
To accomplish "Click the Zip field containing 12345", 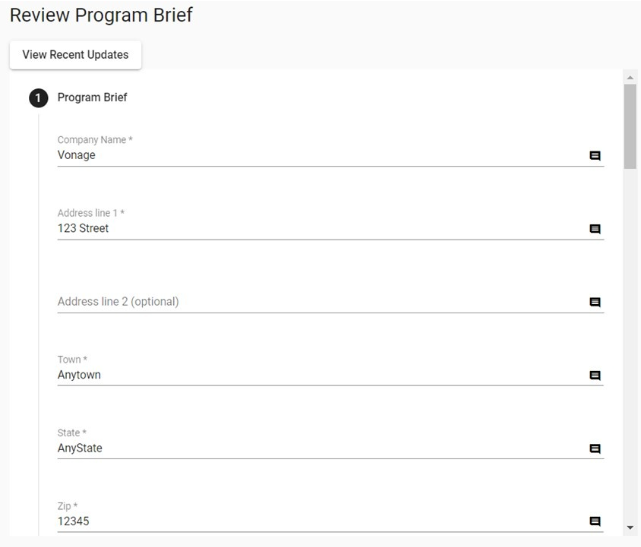I will click(300, 521).
